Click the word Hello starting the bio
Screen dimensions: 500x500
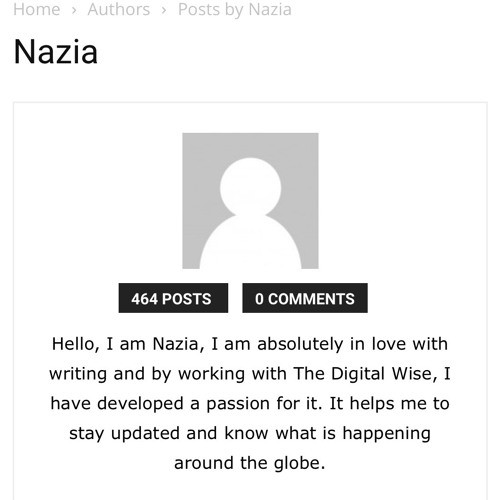pos(76,344)
